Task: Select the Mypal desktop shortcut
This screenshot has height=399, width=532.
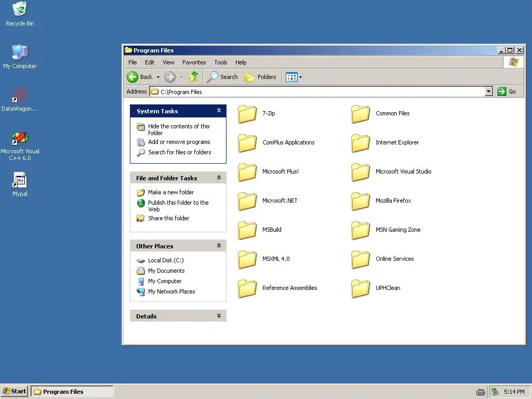Action: point(20,180)
